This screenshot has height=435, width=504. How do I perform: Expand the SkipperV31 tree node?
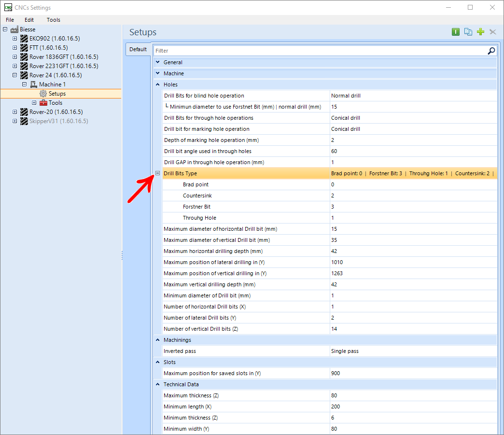click(15, 121)
